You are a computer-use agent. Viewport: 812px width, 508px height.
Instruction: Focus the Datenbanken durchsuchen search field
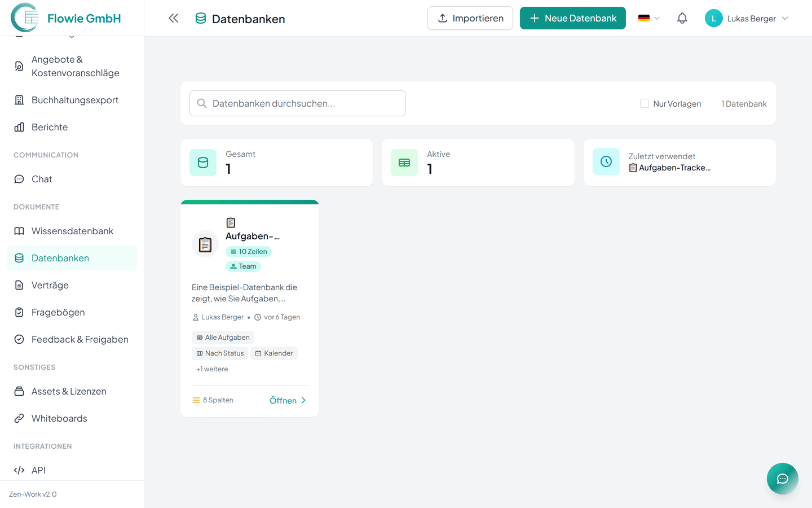(298, 103)
